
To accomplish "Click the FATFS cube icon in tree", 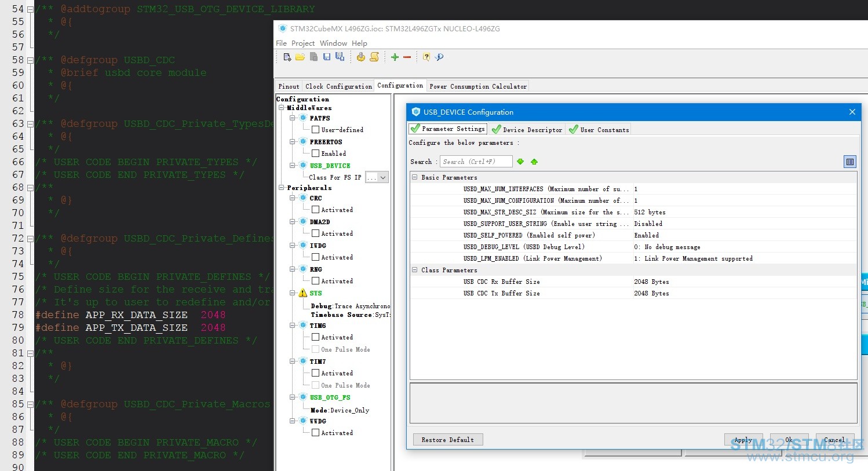I will point(302,118).
